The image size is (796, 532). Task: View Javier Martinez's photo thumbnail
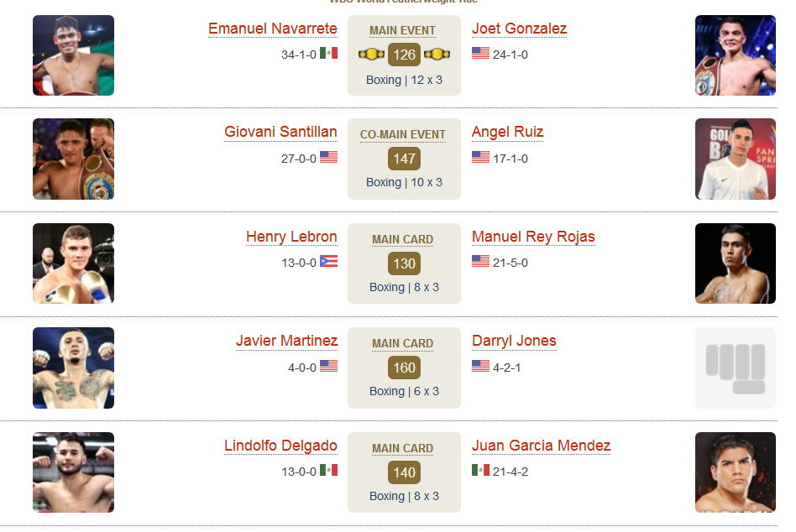pyautogui.click(x=74, y=368)
